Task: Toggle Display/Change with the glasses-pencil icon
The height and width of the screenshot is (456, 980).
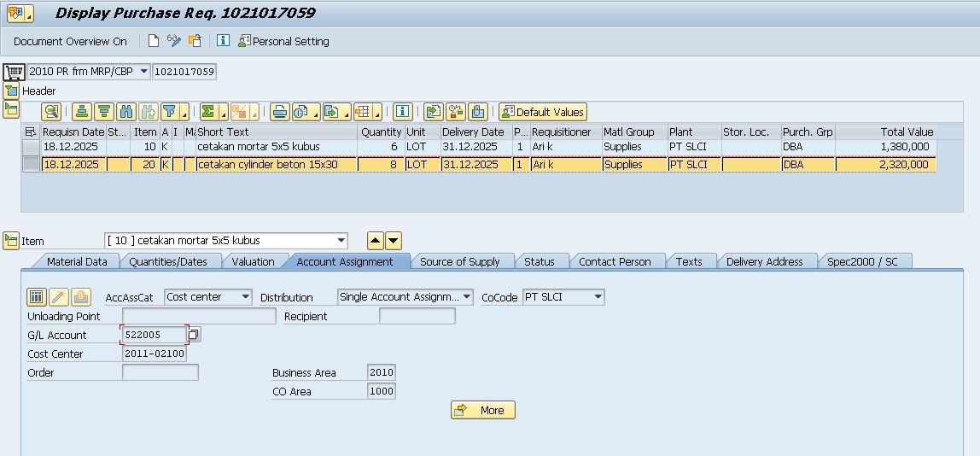Action: click(174, 41)
